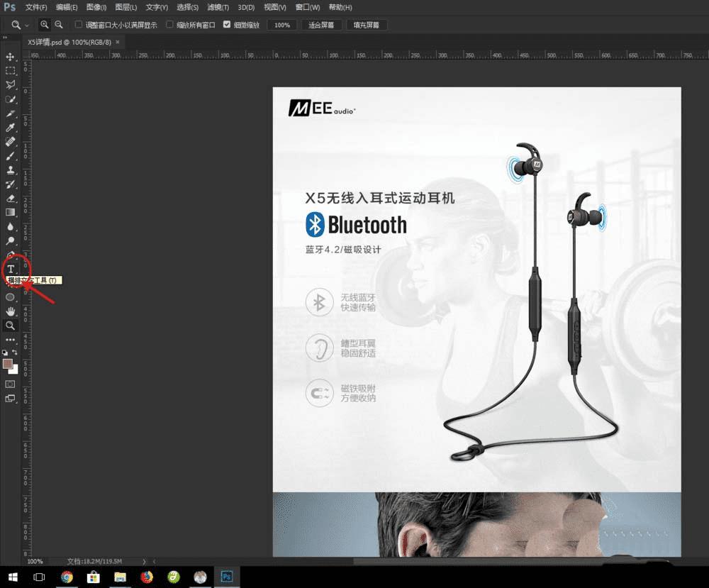Reset default foreground and background colors

coord(5,353)
